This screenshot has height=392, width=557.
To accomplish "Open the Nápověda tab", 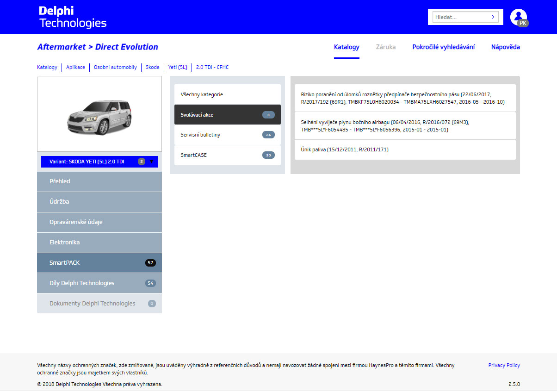I will pos(506,47).
